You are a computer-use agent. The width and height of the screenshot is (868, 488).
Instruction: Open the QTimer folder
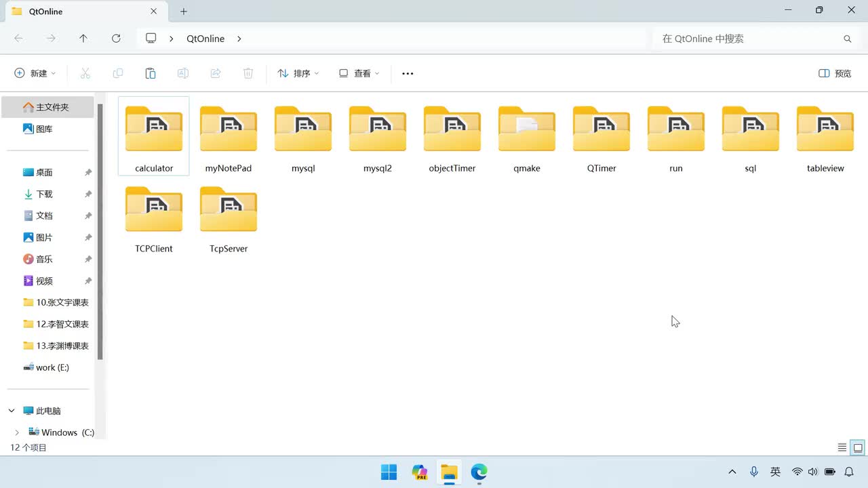(601, 136)
